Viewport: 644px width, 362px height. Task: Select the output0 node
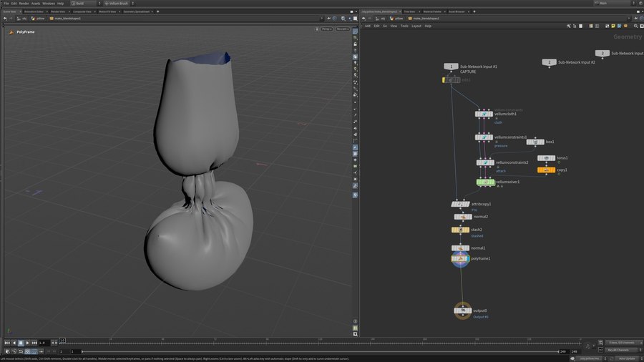coord(462,310)
